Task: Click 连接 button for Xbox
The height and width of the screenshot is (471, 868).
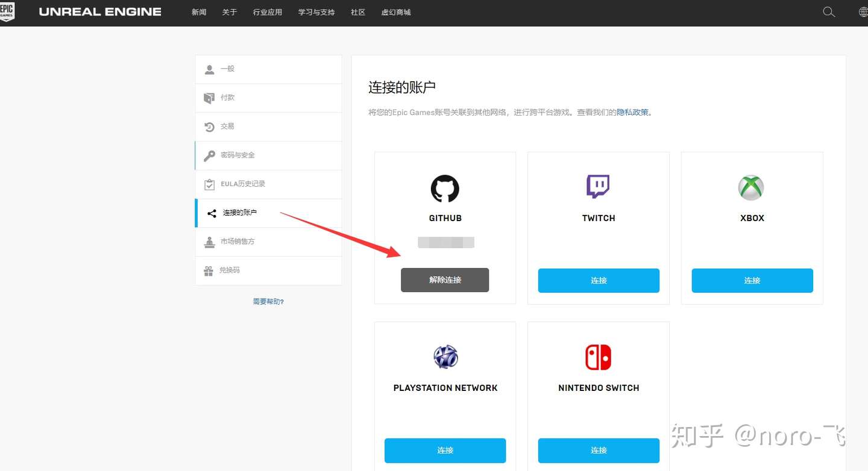Action: 752,281
